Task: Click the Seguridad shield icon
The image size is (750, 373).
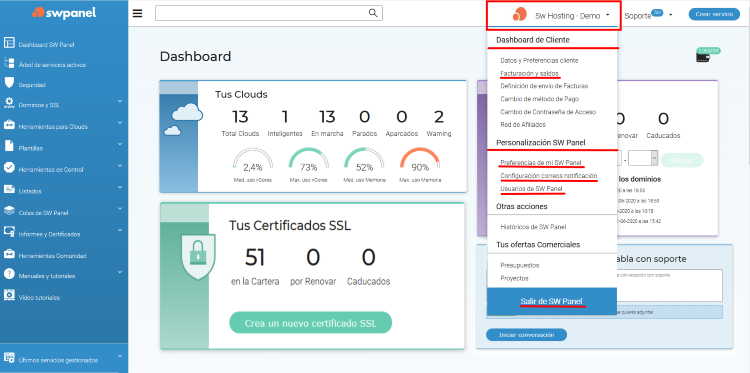Action: pos(9,83)
